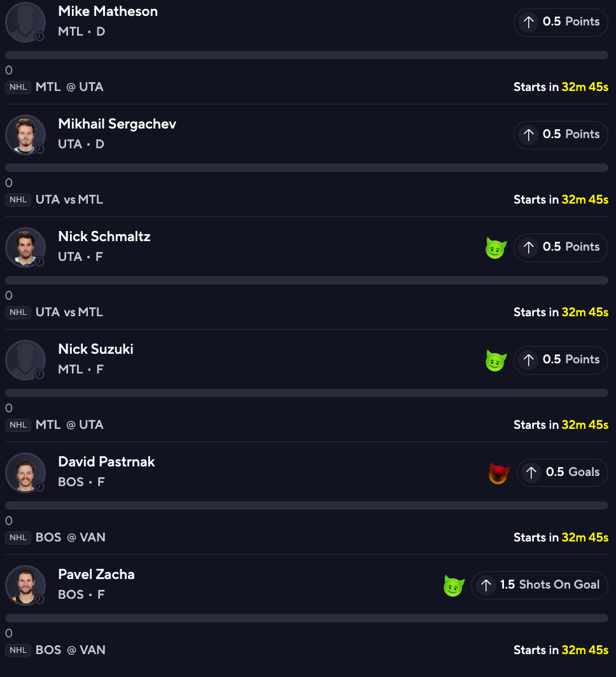Screen dimensions: 616x677
Task: Click the up arrow on Mike Matheson's points
Action: 528,22
